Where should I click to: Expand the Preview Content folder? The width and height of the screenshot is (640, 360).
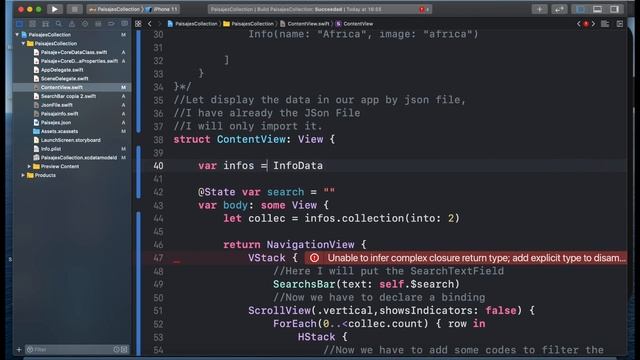[29, 167]
